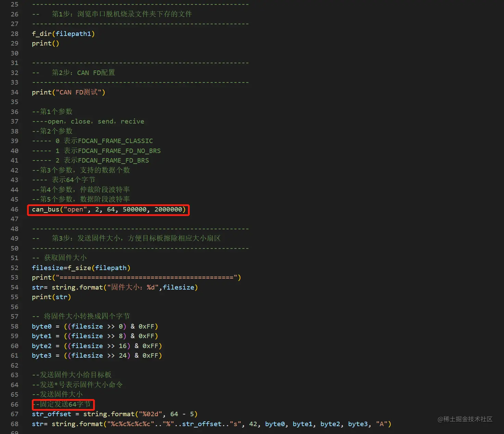The width and height of the screenshot is (504, 434).
Task: Click line number 58 in the gutter
Action: (x=14, y=326)
